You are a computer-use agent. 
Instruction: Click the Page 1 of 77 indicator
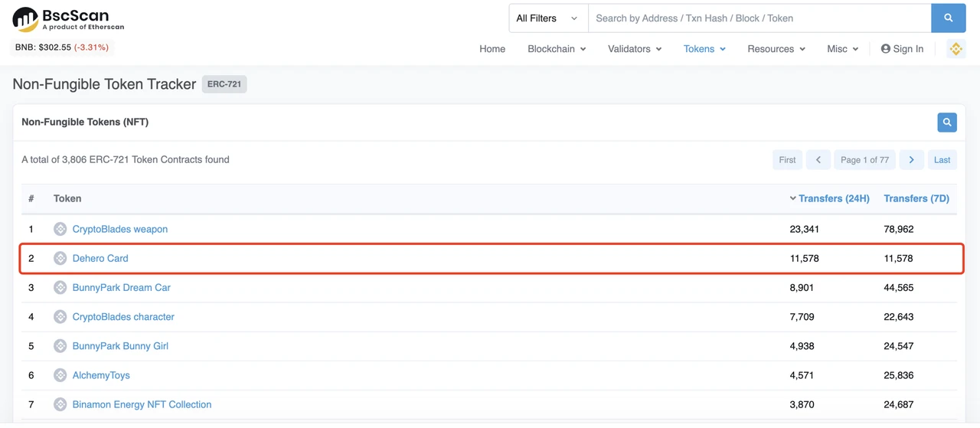pos(864,160)
